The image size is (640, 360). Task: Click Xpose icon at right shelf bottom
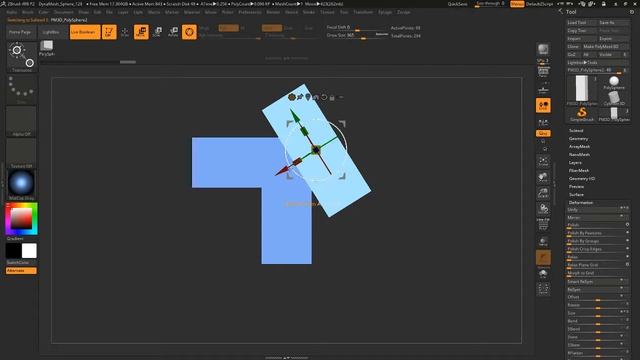pyautogui.click(x=543, y=289)
